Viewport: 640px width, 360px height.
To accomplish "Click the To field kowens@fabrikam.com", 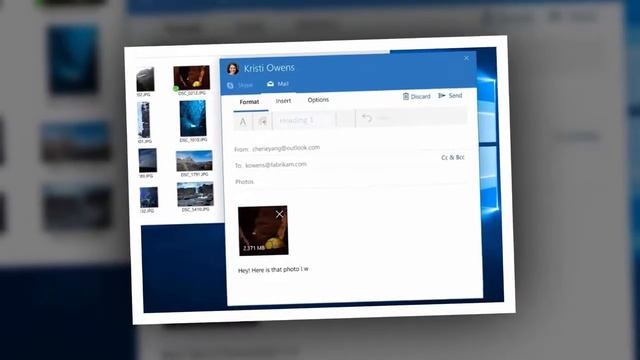I will coord(276,164).
